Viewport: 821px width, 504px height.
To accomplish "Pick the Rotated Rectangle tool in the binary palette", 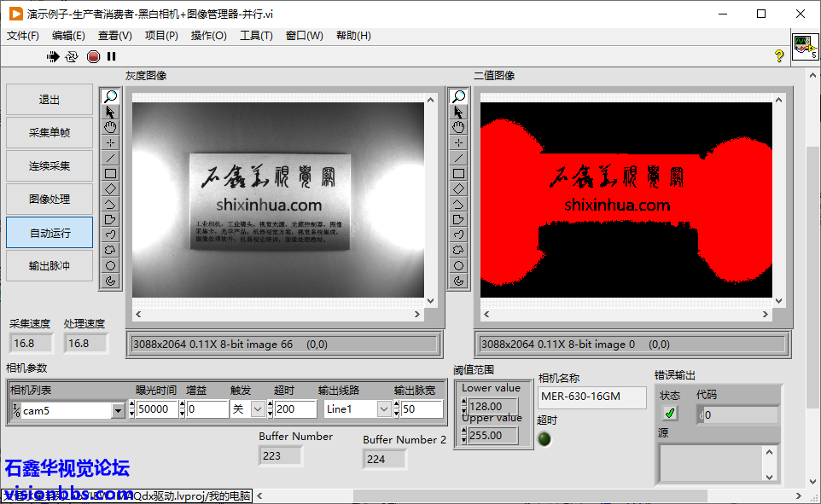I will (459, 188).
